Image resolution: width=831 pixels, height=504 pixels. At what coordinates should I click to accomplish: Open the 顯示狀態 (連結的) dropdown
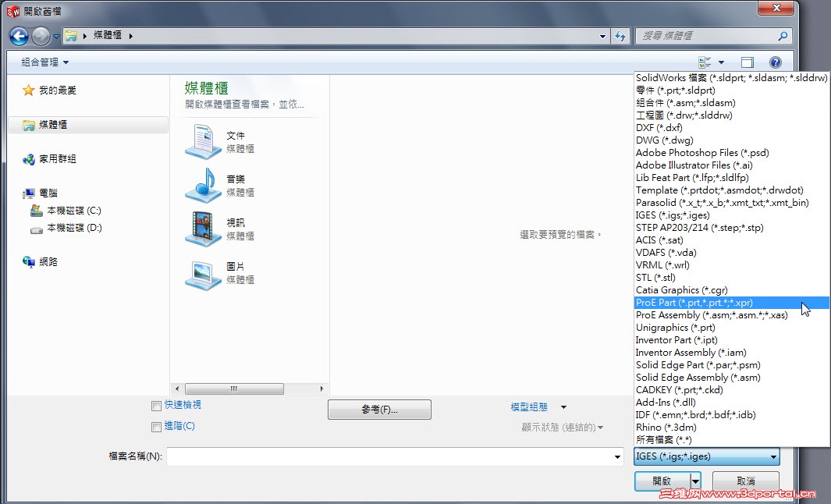(x=563, y=428)
